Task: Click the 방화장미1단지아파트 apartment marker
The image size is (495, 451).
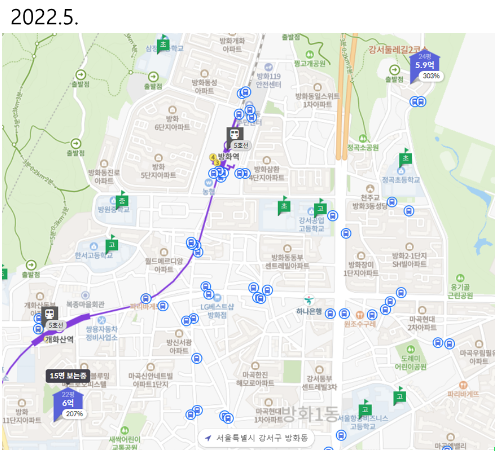Action: [x=361, y=256]
